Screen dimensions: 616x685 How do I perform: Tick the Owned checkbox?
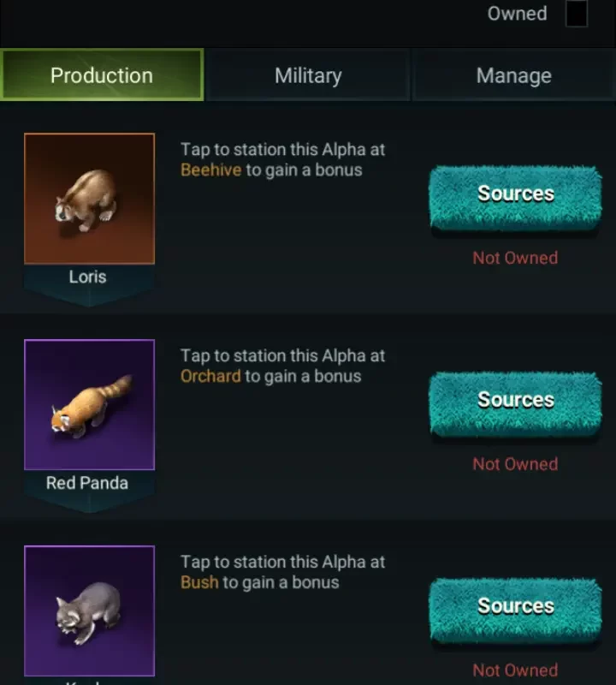[x=577, y=14]
